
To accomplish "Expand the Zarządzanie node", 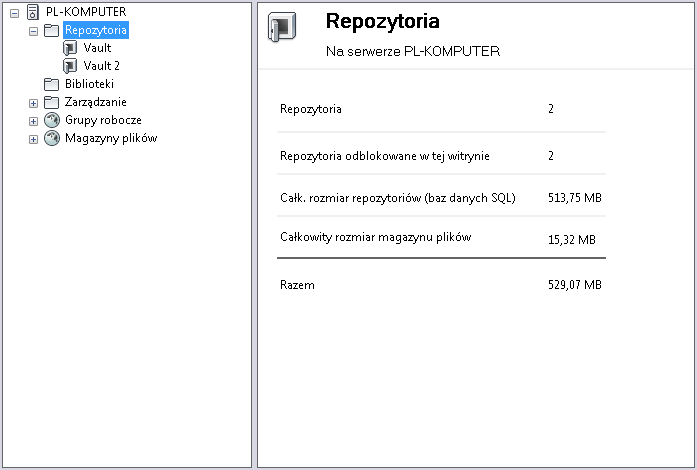I will (x=33, y=103).
